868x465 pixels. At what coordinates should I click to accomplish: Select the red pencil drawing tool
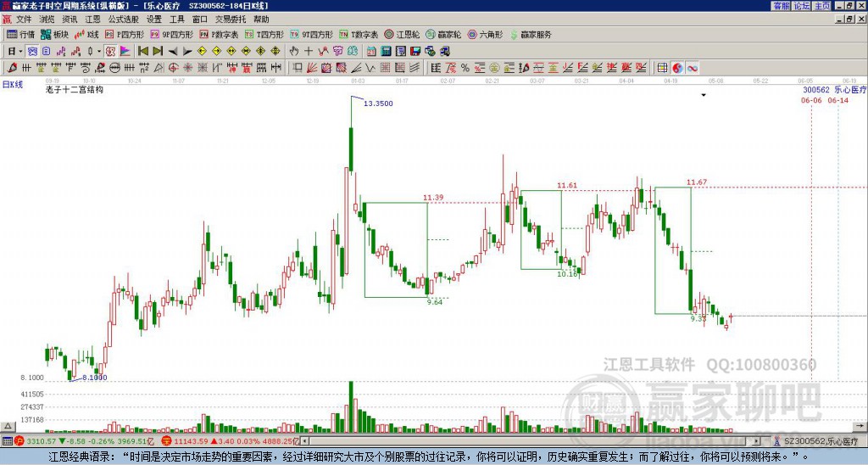[12, 68]
